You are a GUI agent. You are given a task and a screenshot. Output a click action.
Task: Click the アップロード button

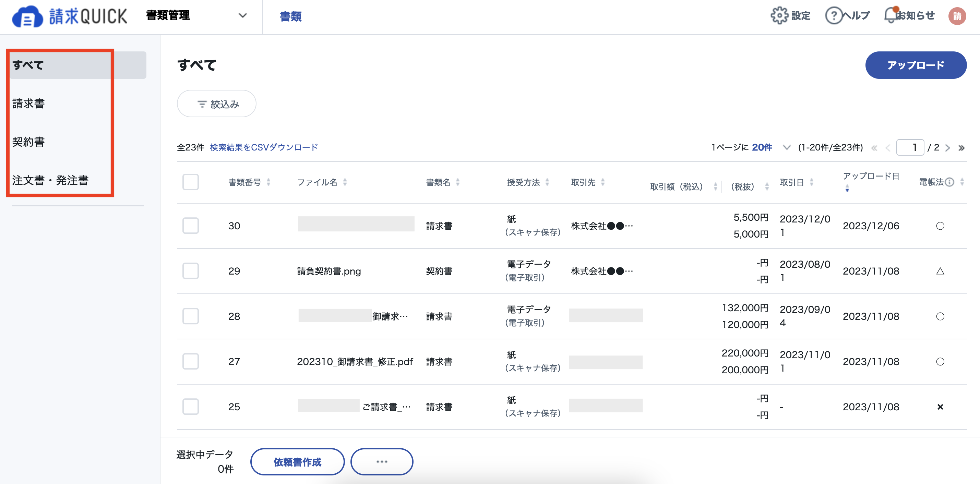pyautogui.click(x=916, y=65)
